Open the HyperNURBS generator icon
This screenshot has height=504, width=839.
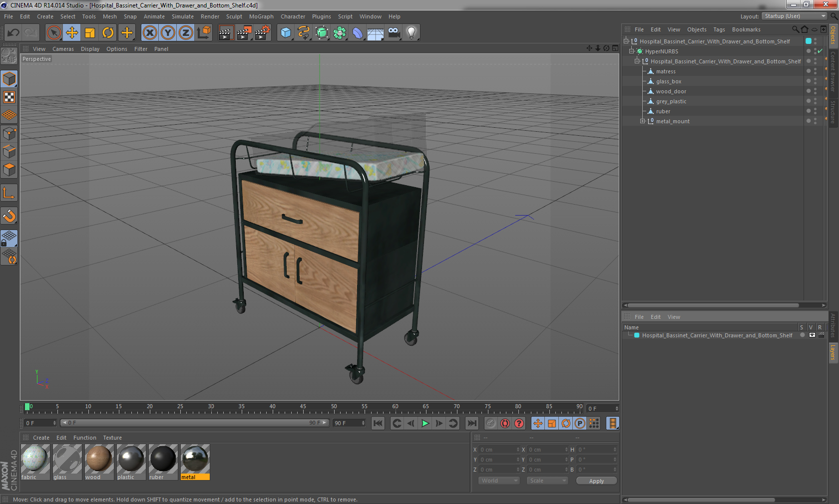[x=322, y=33]
